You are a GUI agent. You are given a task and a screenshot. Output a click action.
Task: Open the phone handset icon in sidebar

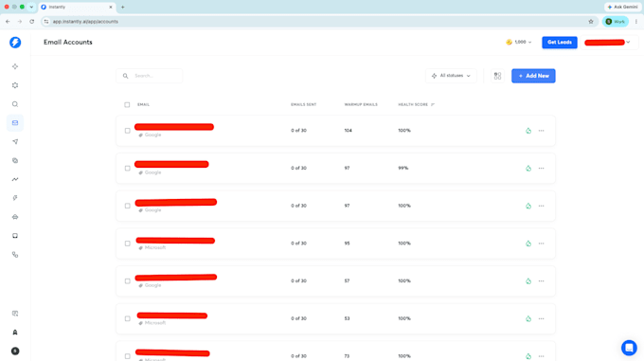(15, 255)
